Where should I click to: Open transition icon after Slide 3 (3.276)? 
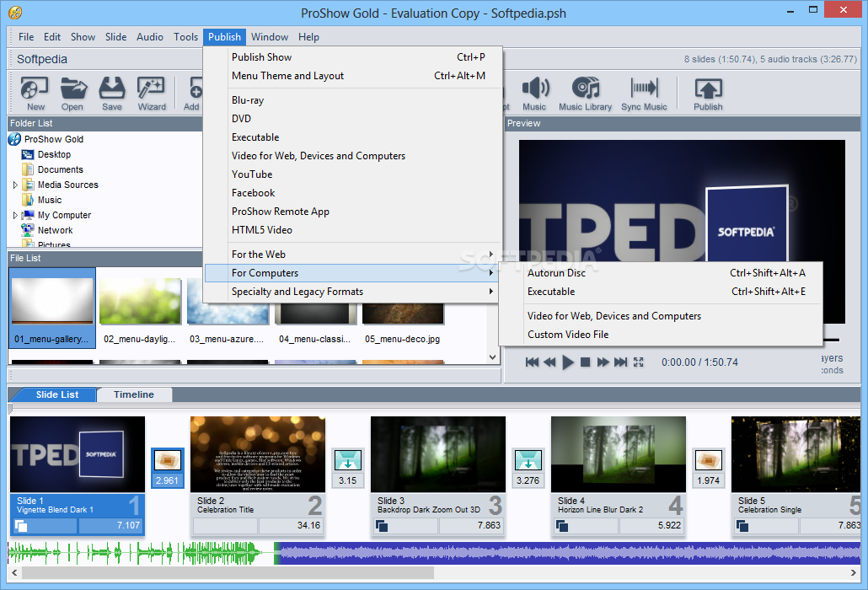tap(528, 460)
